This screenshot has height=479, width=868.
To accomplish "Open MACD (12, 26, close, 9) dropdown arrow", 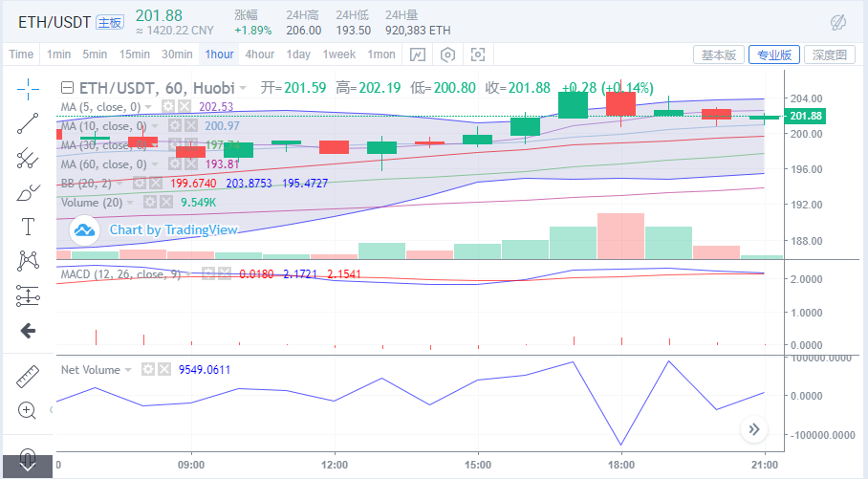I will pos(188,273).
